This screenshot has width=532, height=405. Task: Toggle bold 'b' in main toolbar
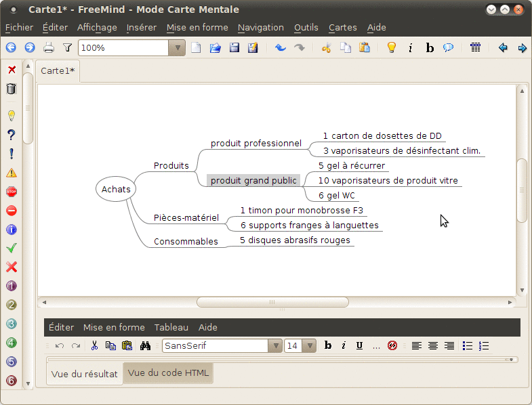pos(430,48)
